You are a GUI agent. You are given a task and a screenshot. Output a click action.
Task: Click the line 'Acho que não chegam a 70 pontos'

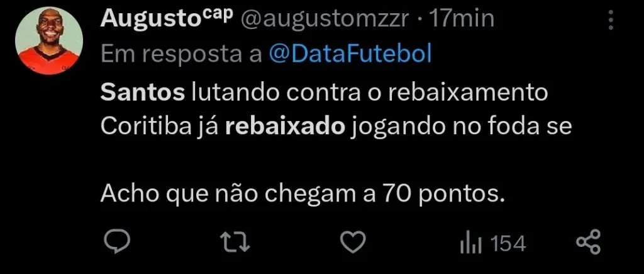pos(303,194)
